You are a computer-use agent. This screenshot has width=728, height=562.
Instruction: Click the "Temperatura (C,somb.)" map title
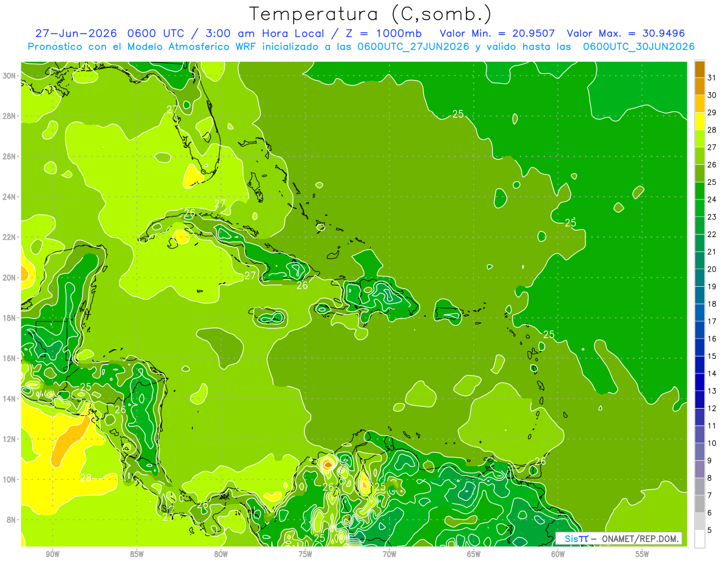click(371, 14)
